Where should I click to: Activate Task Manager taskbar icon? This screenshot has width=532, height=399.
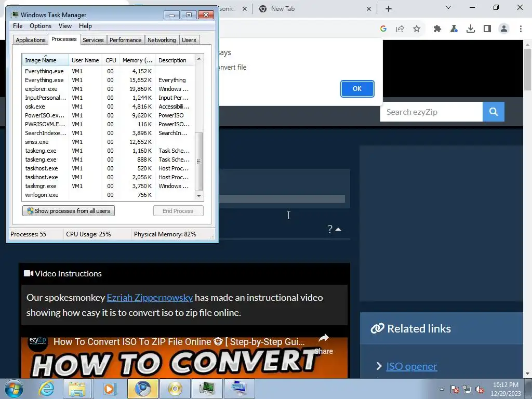click(207, 389)
